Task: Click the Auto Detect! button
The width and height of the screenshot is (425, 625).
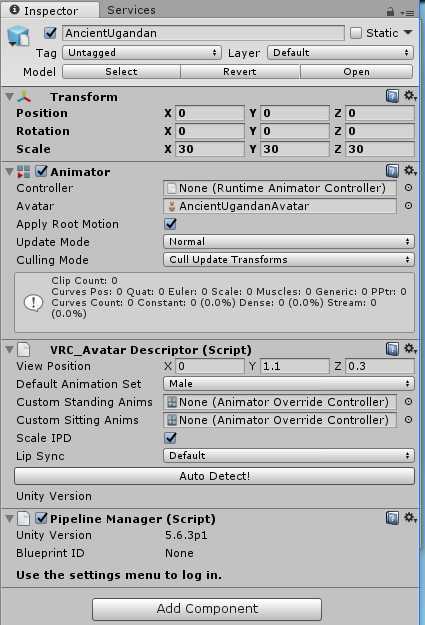Action: [214, 476]
